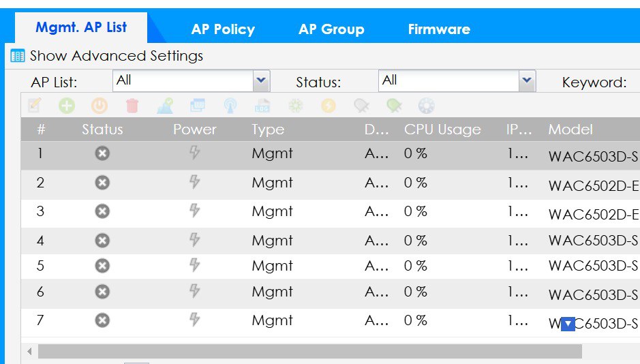The height and width of the screenshot is (364, 640).
Task: Click the horizontal scrollbar thumb
Action: click(x=310, y=351)
